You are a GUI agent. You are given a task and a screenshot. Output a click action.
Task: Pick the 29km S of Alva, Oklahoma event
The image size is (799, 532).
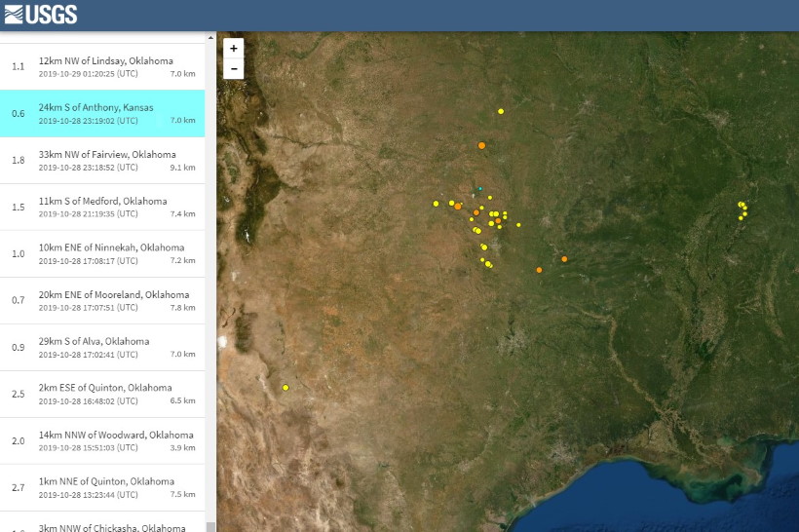pos(105,347)
